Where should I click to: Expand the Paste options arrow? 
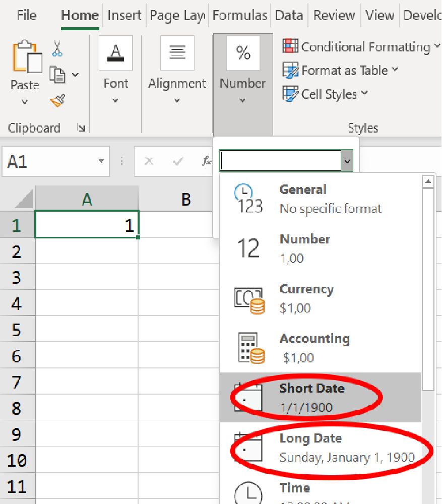25,102
